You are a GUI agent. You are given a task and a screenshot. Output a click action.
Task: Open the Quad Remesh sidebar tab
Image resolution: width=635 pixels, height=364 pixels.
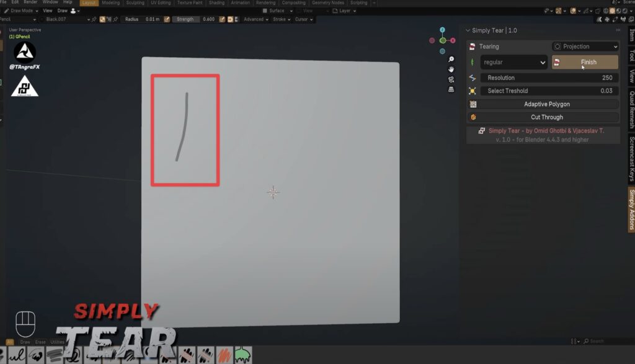(631, 109)
